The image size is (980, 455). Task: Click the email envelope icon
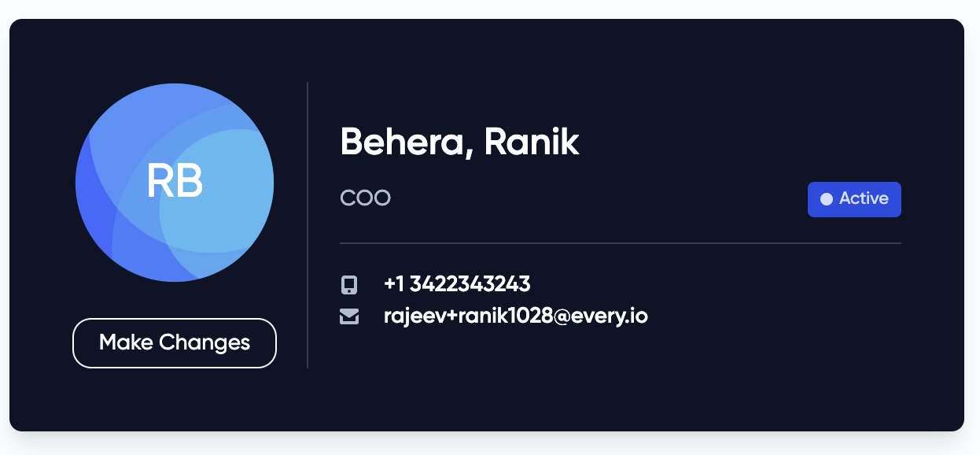tap(349, 316)
